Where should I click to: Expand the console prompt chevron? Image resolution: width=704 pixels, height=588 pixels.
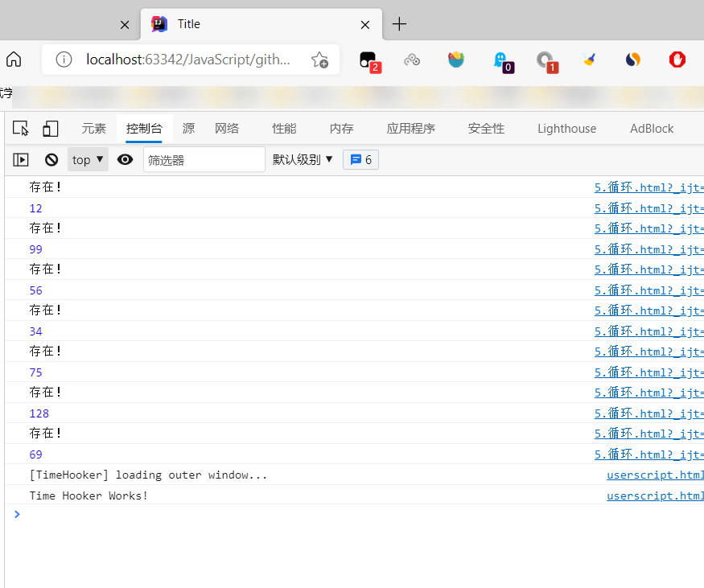(17, 514)
